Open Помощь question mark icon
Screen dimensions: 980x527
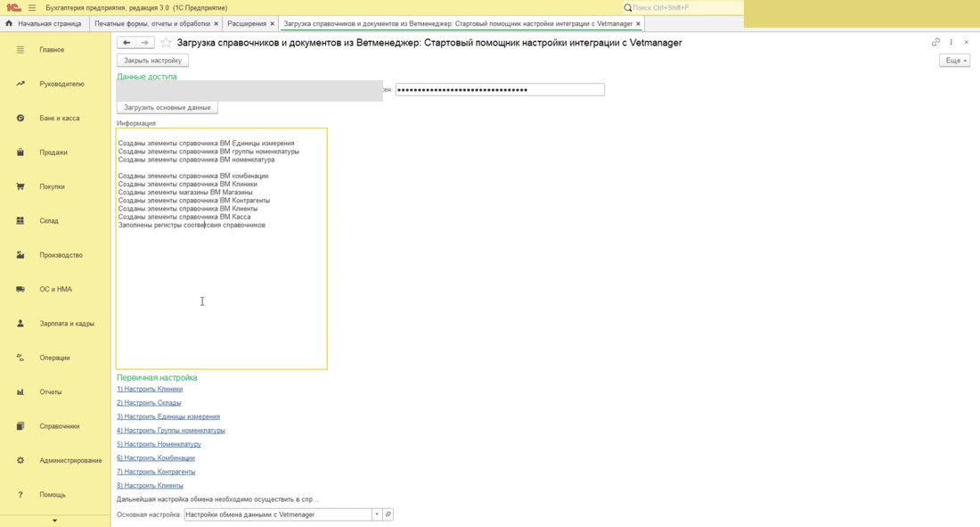pyautogui.click(x=20, y=495)
